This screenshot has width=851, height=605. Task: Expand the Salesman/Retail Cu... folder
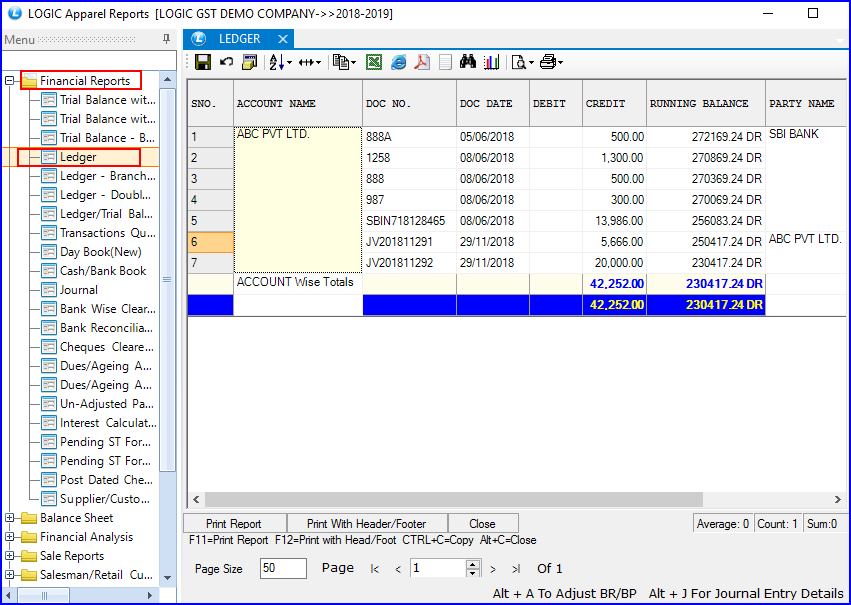click(9, 575)
